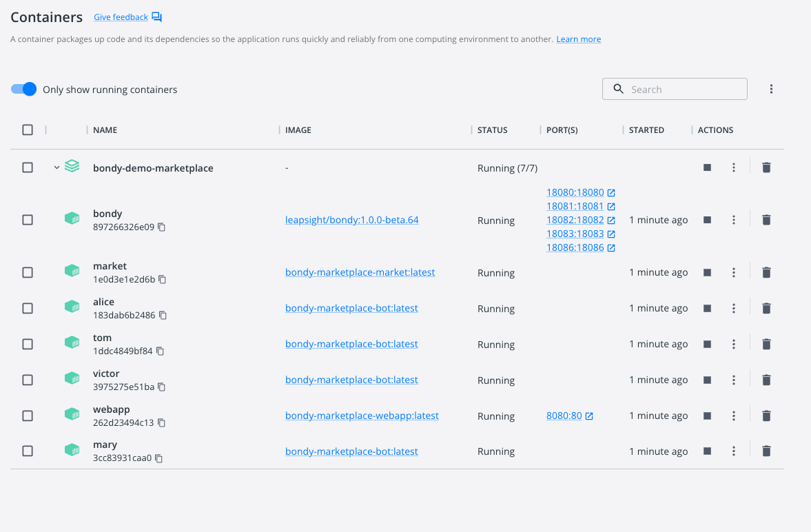Viewport: 811px width, 532px height.
Task: Open more actions for market container
Action: tap(733, 272)
